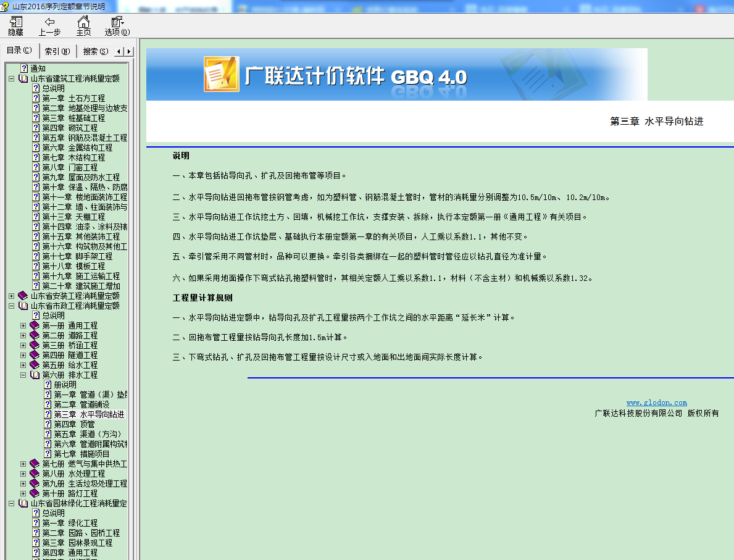Click the 山东省市政工程消耗量定额 book icon
Viewport: 734px width, 560px height.
point(23,306)
